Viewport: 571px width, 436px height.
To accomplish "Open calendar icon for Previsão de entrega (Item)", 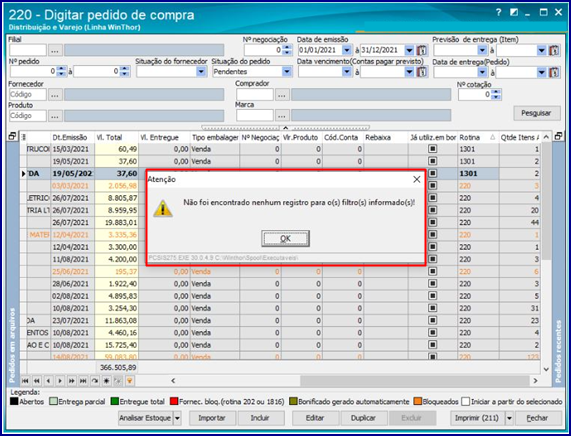I will pyautogui.click(x=554, y=50).
